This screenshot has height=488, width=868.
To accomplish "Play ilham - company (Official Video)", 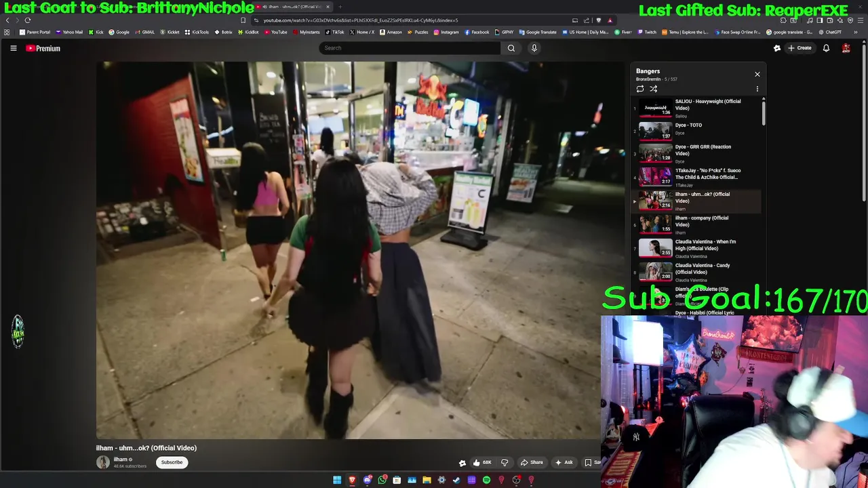I will click(x=696, y=224).
